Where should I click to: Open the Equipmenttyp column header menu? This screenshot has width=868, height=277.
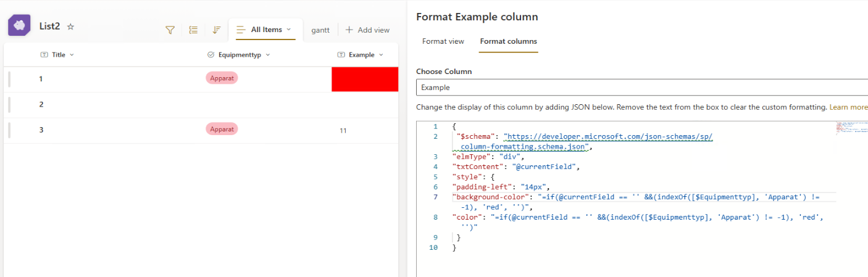click(267, 55)
